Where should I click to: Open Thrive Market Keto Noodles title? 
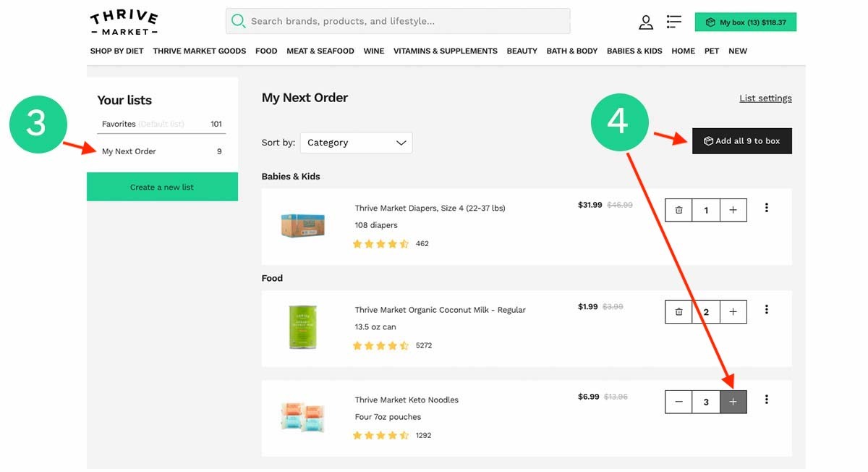tap(407, 400)
